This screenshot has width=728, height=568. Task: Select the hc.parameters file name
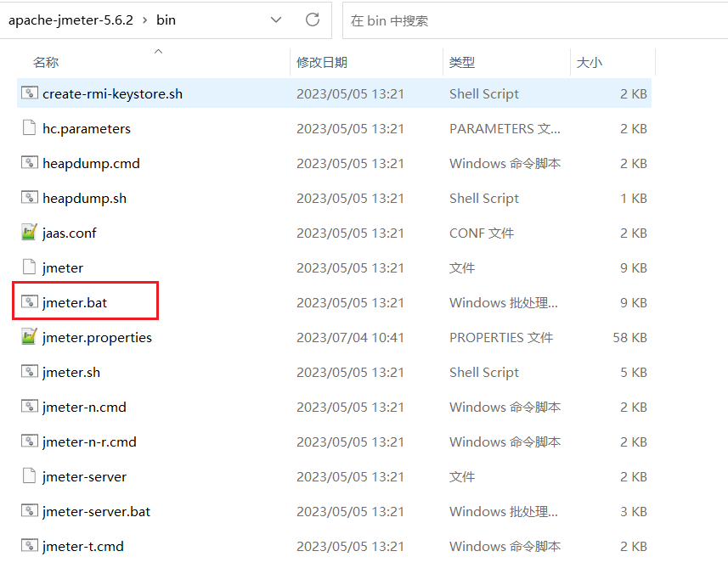(x=87, y=129)
